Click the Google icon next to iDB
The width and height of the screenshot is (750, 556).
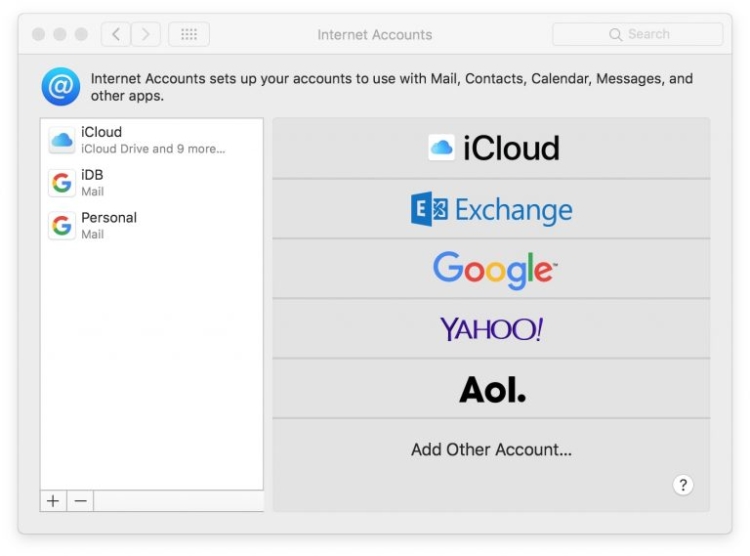coord(62,183)
